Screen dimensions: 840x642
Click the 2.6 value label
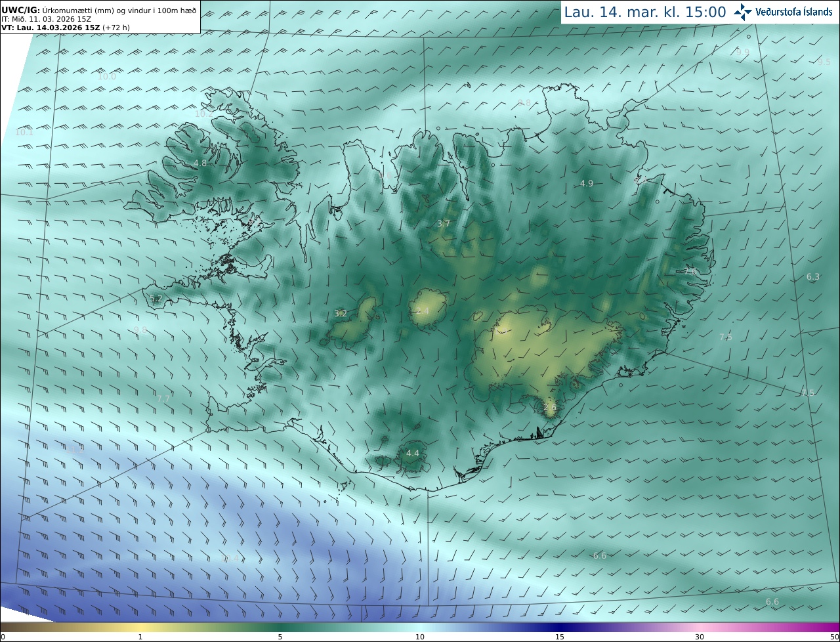550,407
